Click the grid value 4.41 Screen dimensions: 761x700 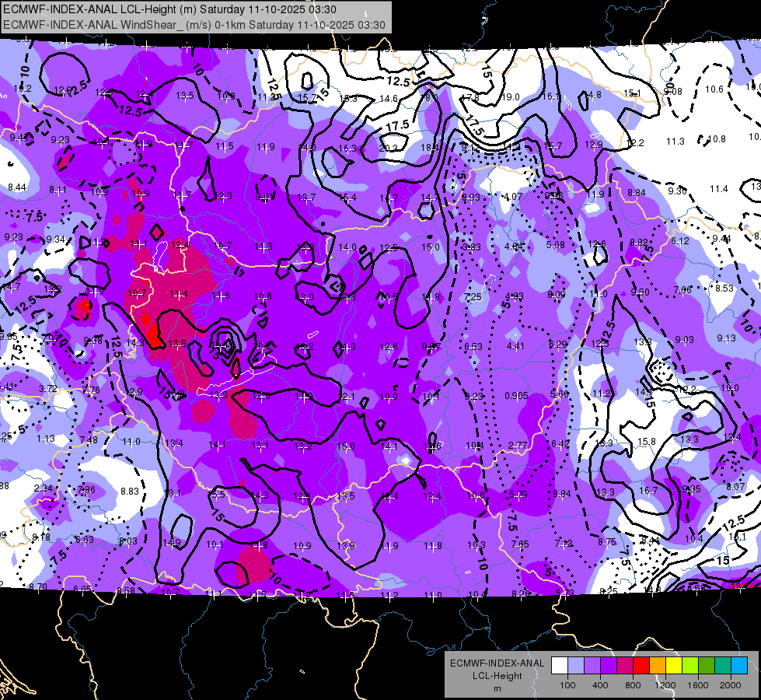[x=515, y=346]
